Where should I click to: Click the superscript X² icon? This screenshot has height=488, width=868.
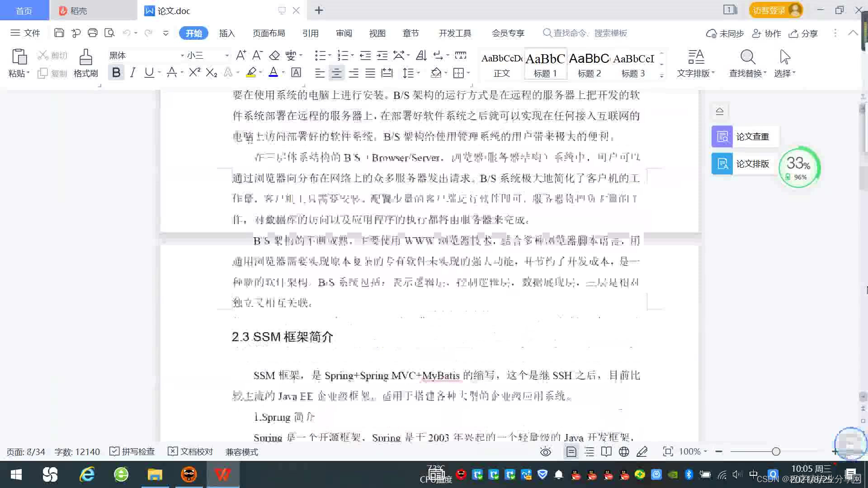(194, 72)
